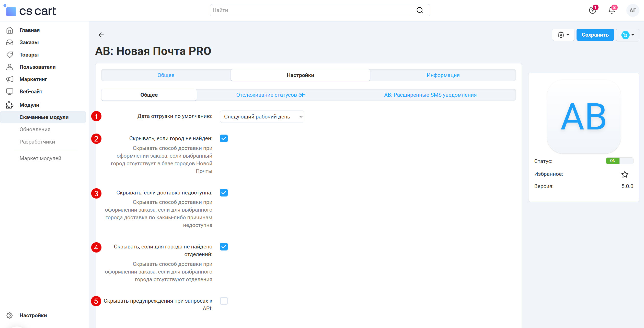Uncheck Скрывать, если доставка недоступна
Screen dimensions: 644x328
click(x=224, y=193)
